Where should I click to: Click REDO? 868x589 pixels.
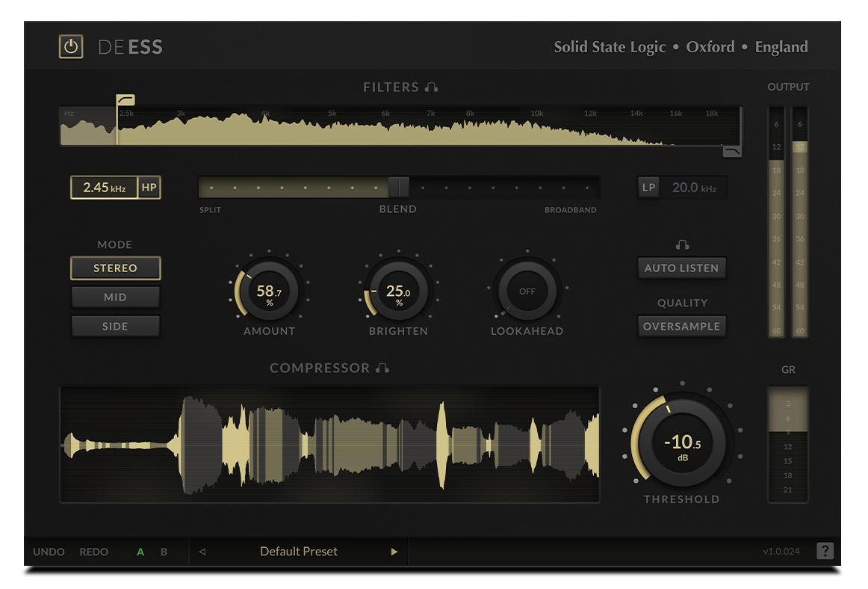(x=93, y=552)
